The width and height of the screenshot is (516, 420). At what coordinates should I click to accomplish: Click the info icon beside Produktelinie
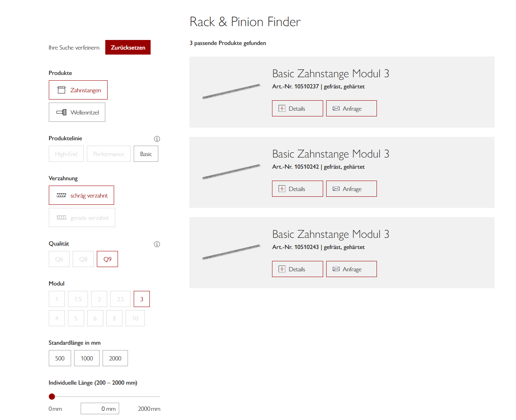(x=157, y=139)
